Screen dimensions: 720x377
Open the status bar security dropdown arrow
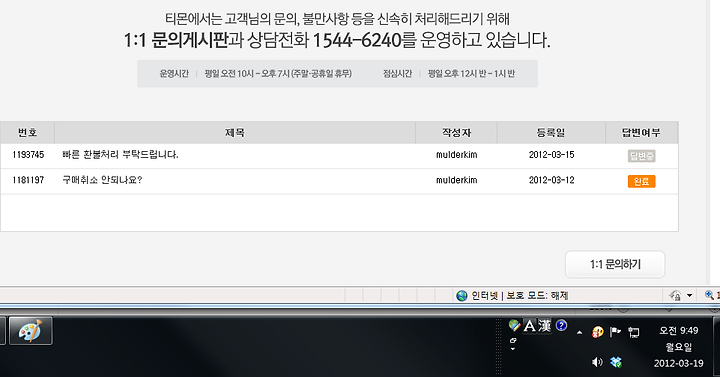tap(689, 296)
